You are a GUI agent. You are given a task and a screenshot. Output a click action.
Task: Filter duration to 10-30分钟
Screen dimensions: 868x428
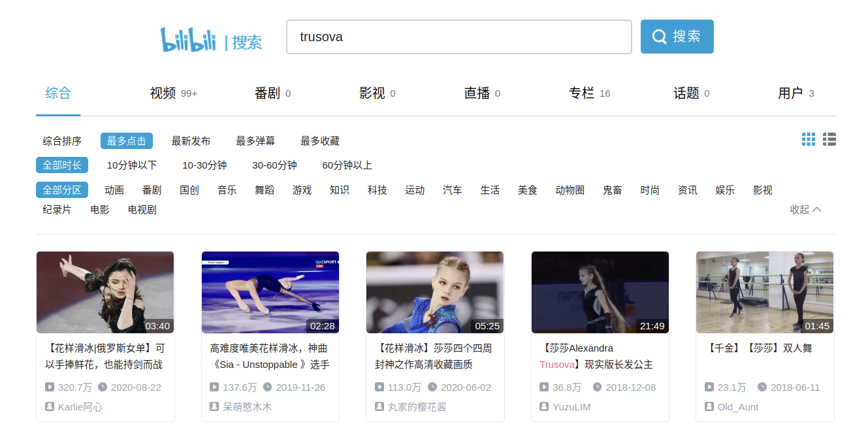pyautogui.click(x=204, y=165)
